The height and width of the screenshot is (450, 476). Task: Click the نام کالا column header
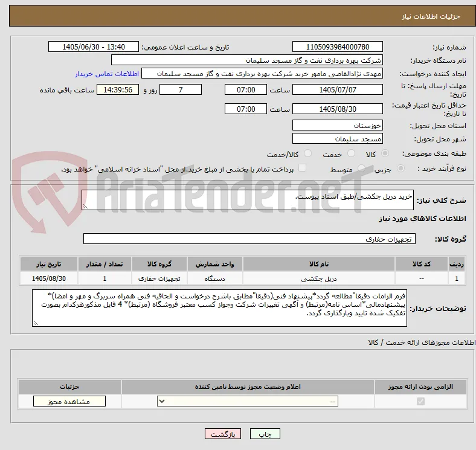[x=319, y=264]
